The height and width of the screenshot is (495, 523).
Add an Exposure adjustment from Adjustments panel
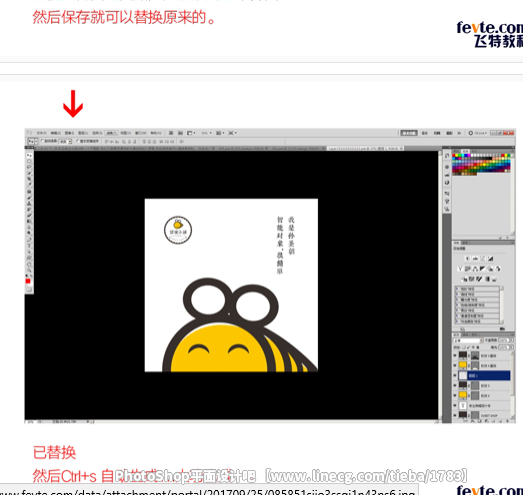[490, 258]
